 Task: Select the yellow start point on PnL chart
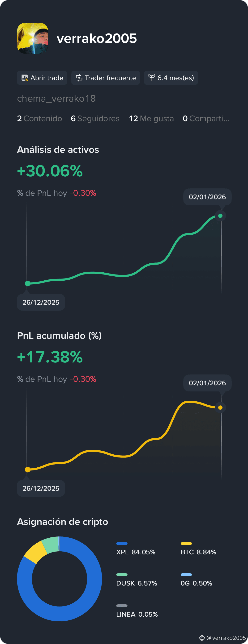28,469
